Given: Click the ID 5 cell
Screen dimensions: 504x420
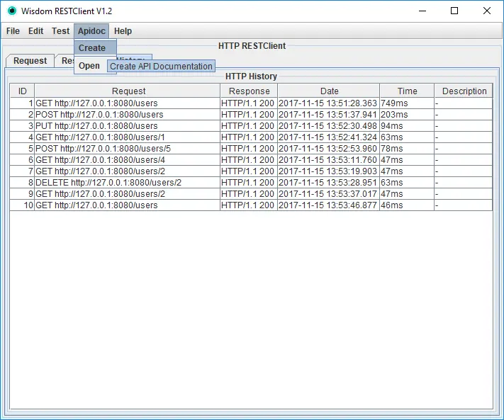Looking at the screenshot, I should (22, 149).
